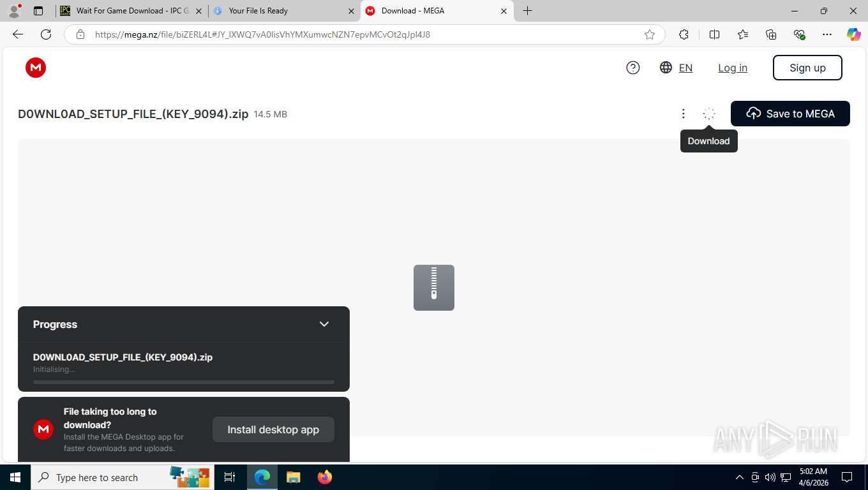The image size is (868, 490).
Task: Close the Download - MEGA tab
Action: (x=504, y=11)
